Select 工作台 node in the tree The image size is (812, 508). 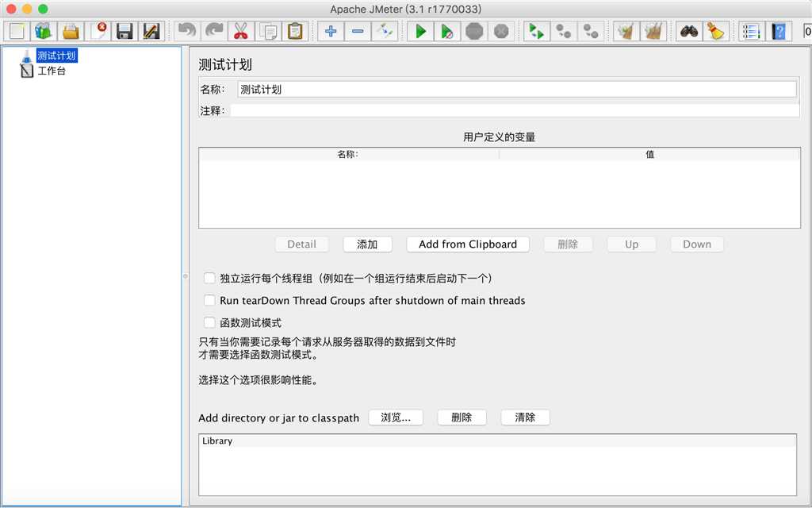pyautogui.click(x=52, y=71)
